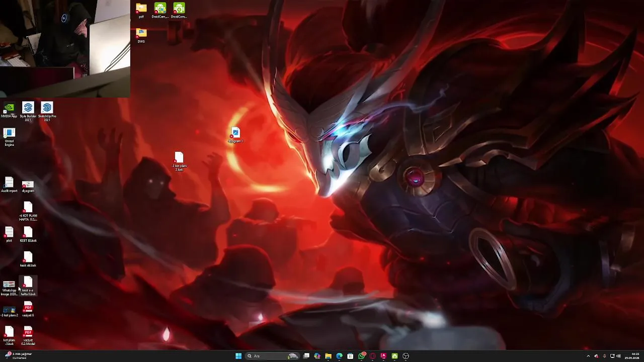
Task: Select the WhatsApp Image file
Action: click(x=9, y=288)
